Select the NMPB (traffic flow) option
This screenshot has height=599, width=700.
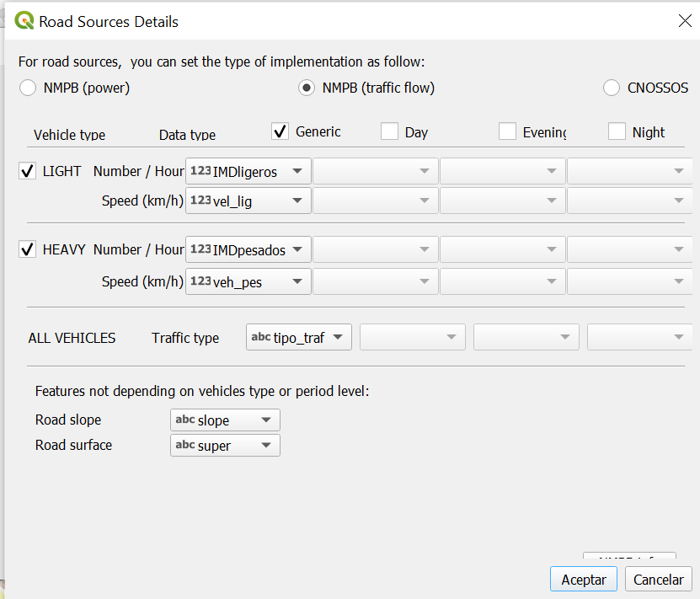tap(307, 88)
